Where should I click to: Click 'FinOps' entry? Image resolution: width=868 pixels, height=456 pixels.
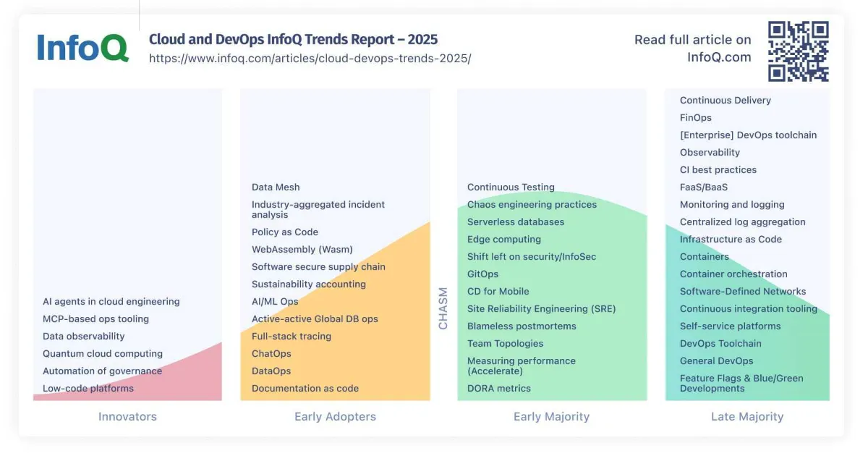pyautogui.click(x=696, y=118)
